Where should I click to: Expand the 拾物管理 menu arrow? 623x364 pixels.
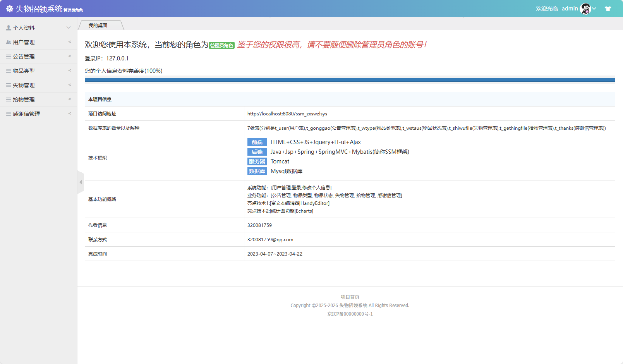tap(70, 99)
